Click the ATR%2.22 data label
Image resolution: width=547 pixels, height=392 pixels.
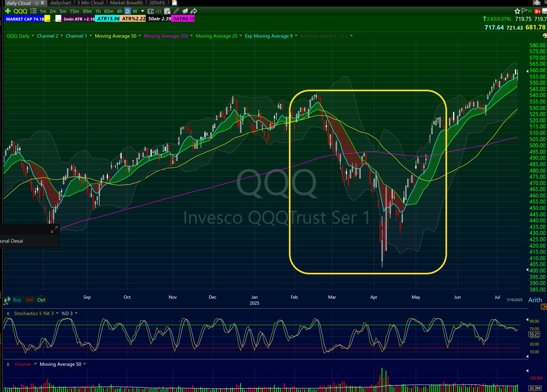(133, 19)
